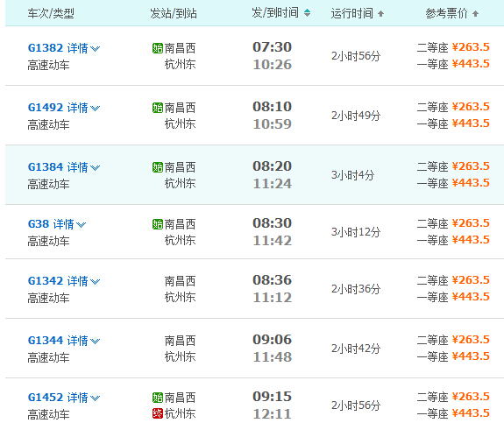Click green origin-station badge for G1384
The width and height of the screenshot is (504, 430).
158,167
